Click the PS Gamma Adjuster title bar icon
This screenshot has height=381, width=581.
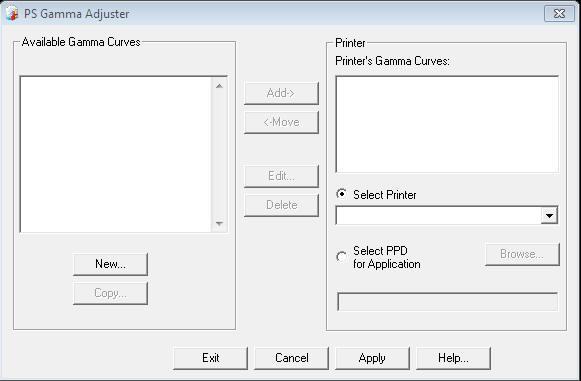[12, 13]
